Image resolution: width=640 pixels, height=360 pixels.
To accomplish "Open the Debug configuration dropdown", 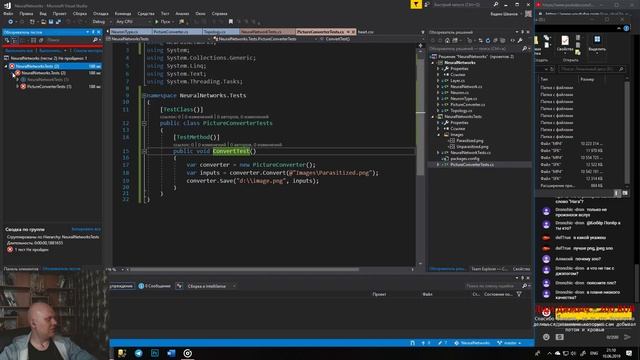I will 101,22.
